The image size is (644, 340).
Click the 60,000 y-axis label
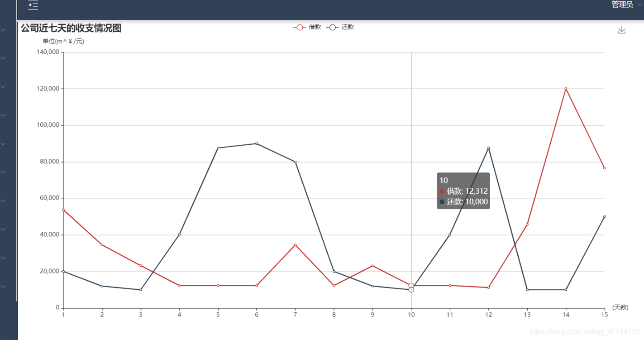49,198
